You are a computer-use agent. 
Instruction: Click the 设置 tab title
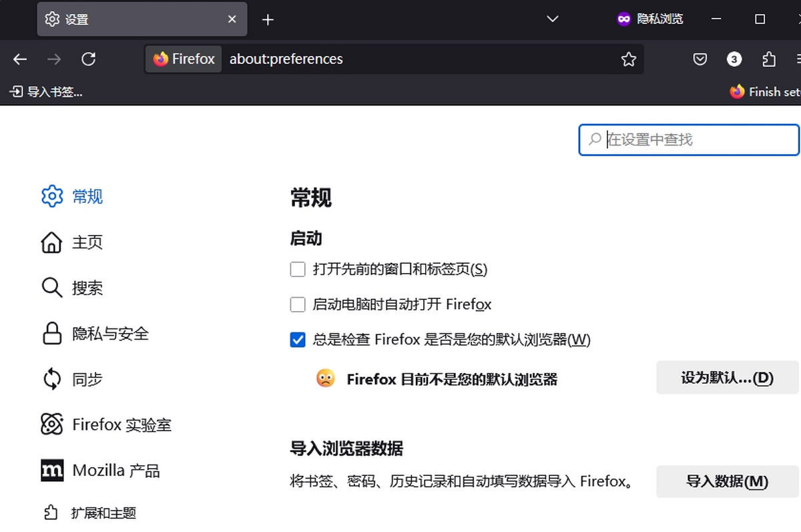tap(77, 19)
